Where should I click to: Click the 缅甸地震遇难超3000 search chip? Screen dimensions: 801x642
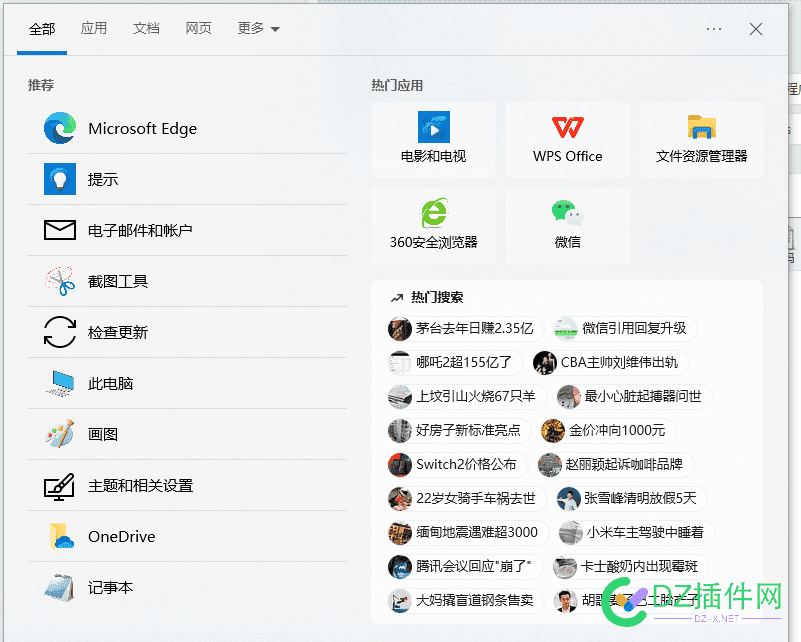pos(467,532)
